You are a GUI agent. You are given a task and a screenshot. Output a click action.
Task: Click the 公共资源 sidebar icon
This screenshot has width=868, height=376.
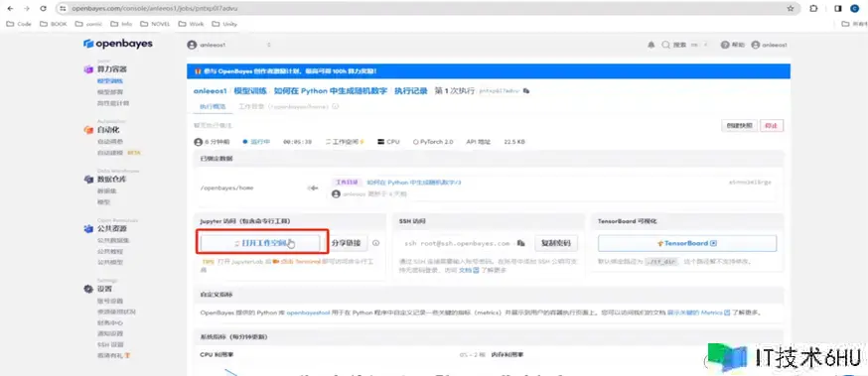pyautogui.click(x=88, y=228)
